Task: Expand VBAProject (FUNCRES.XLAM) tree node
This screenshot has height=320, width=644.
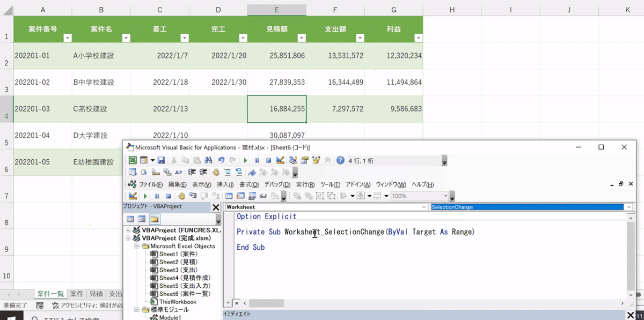Action: pos(128,230)
